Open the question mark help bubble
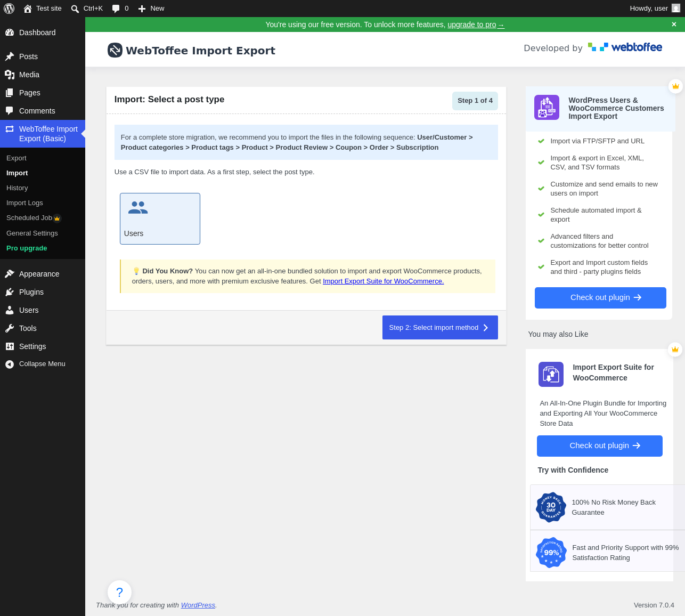The width and height of the screenshot is (685, 616). point(119,592)
